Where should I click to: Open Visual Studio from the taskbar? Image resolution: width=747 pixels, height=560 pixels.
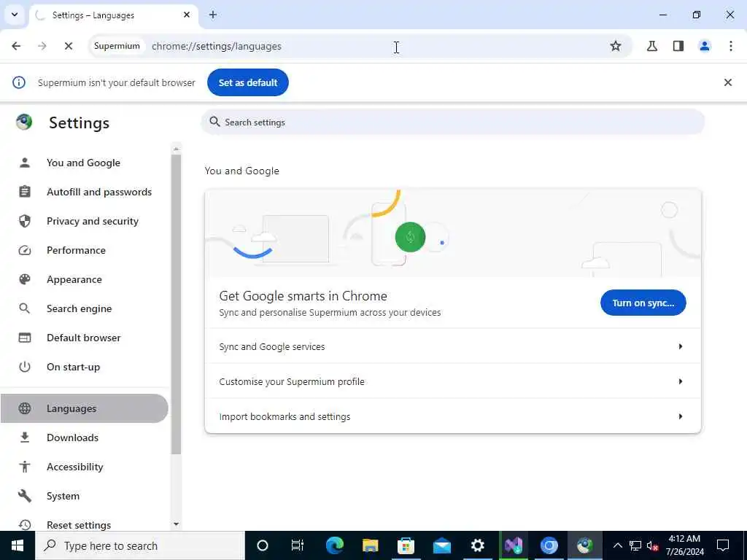(514, 545)
